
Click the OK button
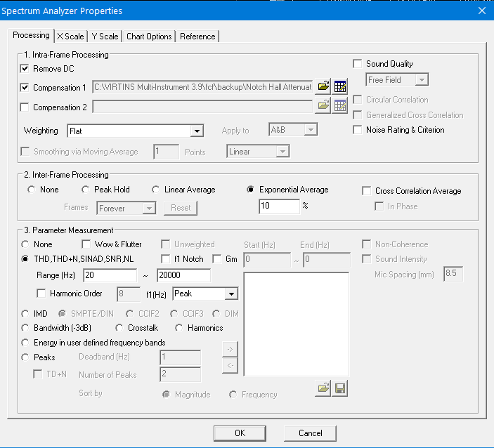[240, 433]
